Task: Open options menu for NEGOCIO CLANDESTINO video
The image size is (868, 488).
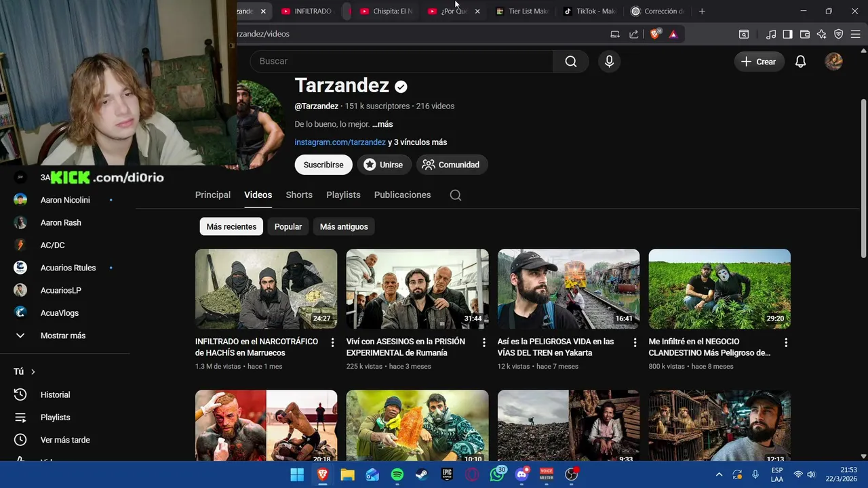Action: point(786,343)
